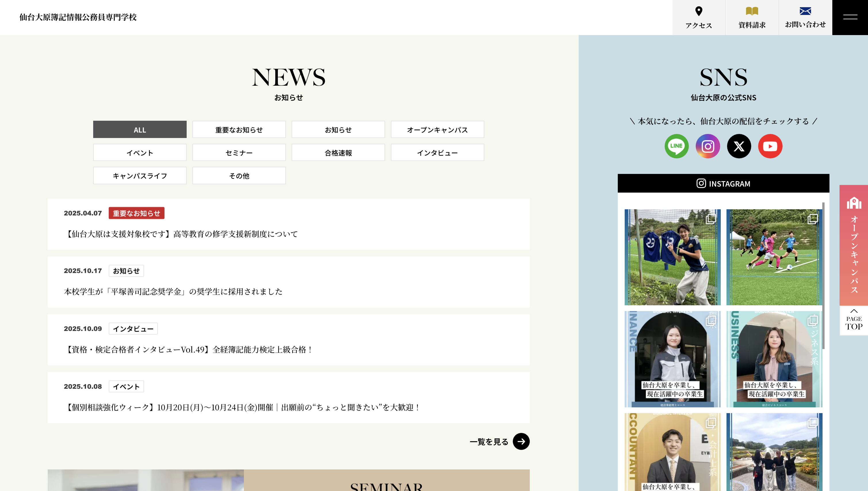This screenshot has width=868, height=491.
Task: Open the YouTube channel icon
Action: [x=770, y=146]
